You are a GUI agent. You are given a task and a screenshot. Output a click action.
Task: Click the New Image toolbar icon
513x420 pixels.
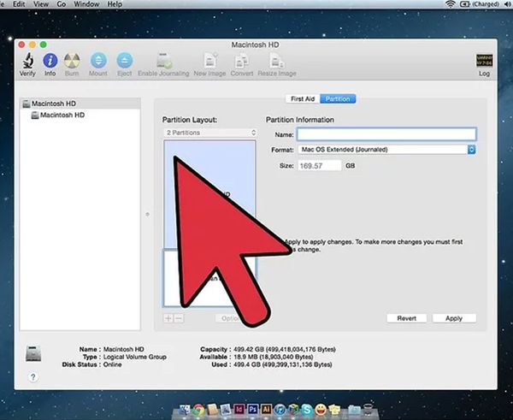(209, 62)
